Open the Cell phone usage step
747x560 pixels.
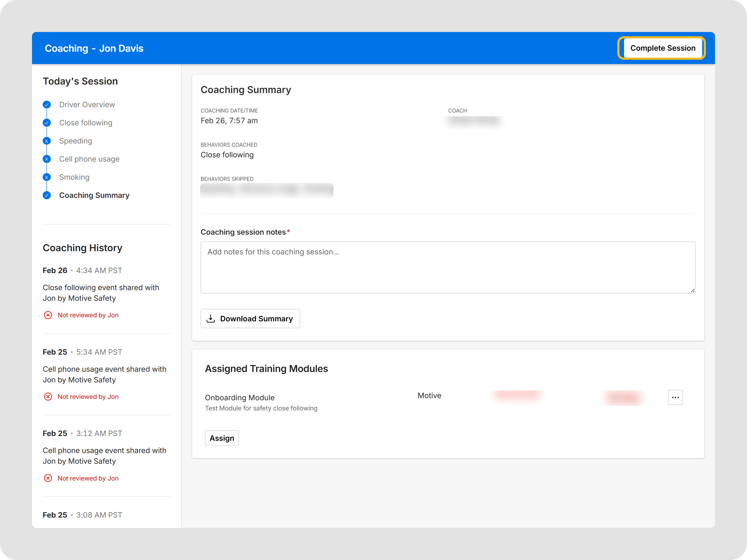89,159
